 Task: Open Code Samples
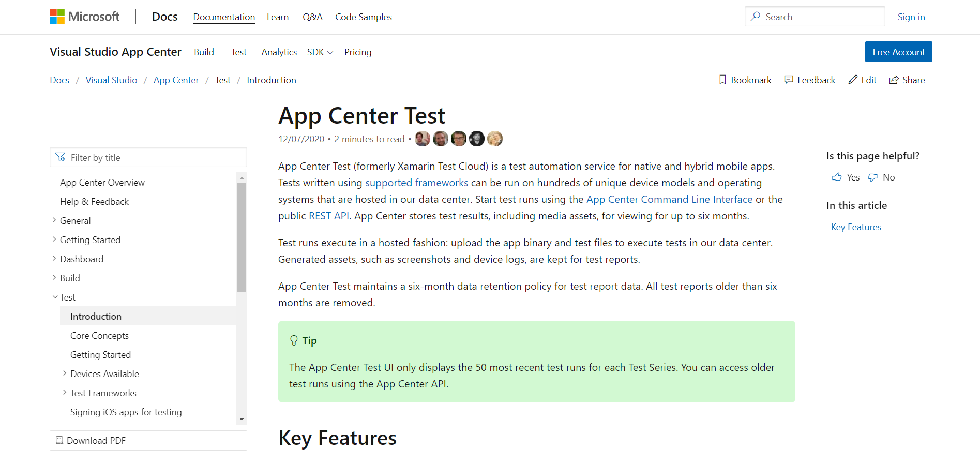click(364, 17)
